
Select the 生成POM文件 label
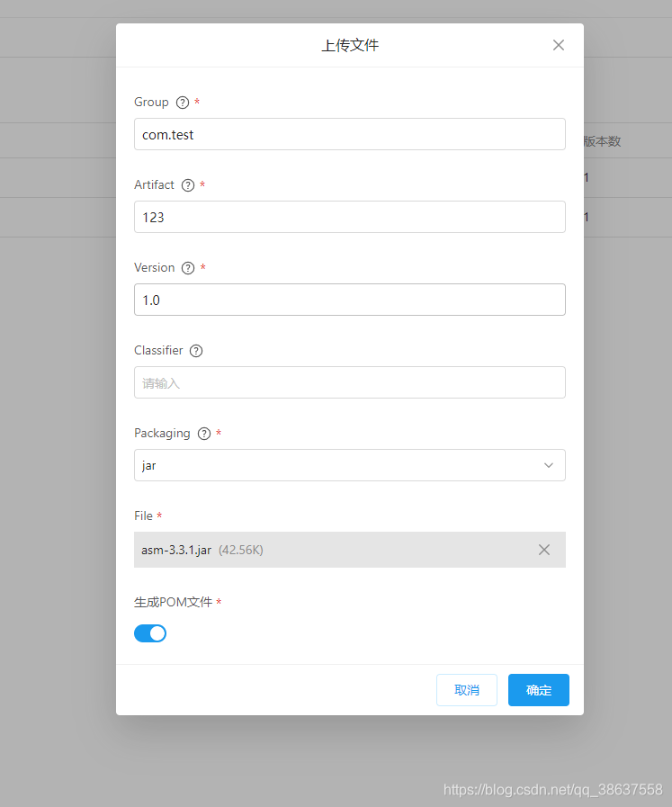[174, 602]
